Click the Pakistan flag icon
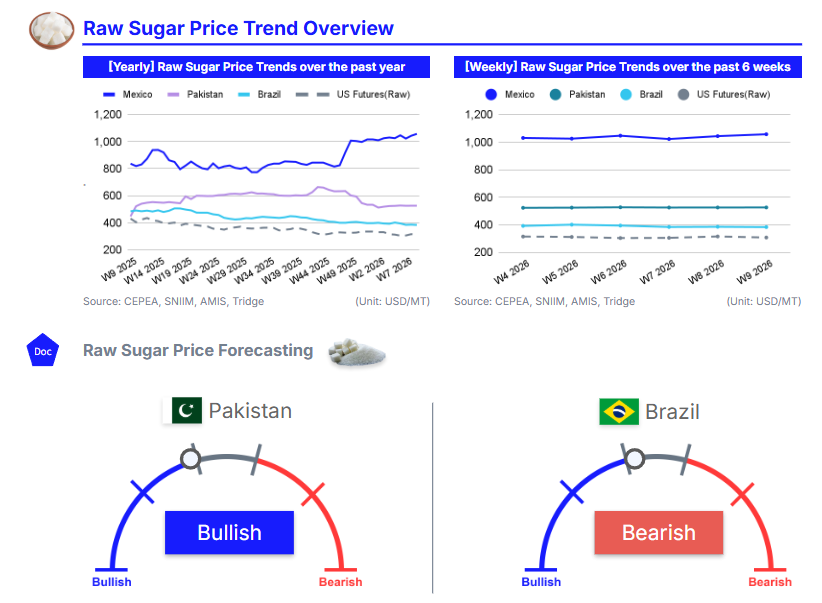 [x=186, y=411]
